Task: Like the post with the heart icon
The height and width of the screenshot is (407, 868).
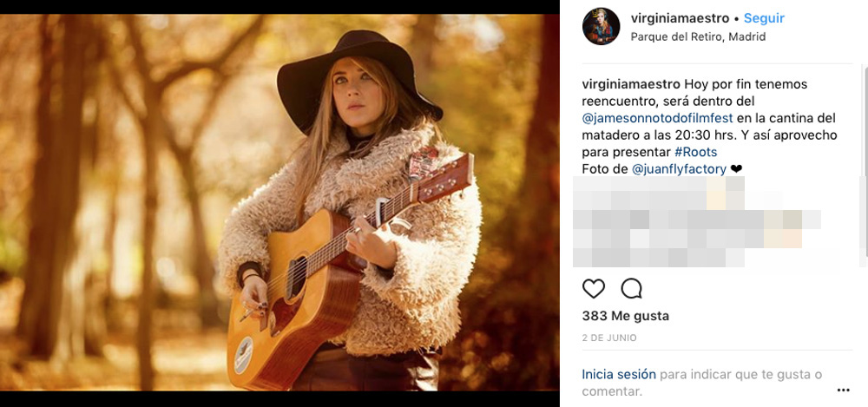Action: pos(594,288)
